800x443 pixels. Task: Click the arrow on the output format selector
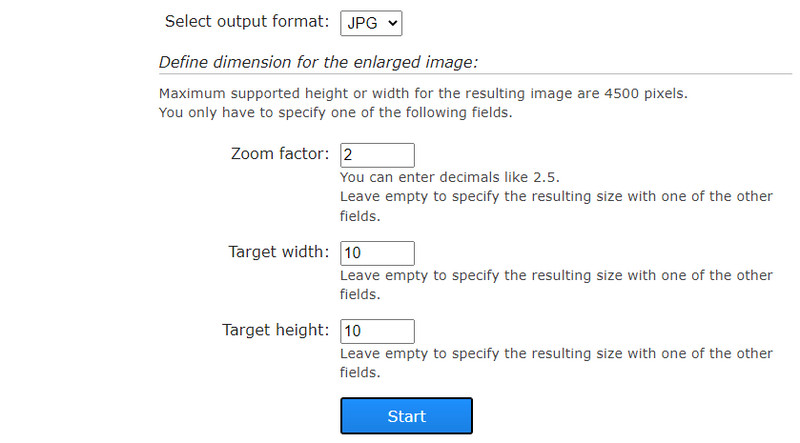pos(391,21)
